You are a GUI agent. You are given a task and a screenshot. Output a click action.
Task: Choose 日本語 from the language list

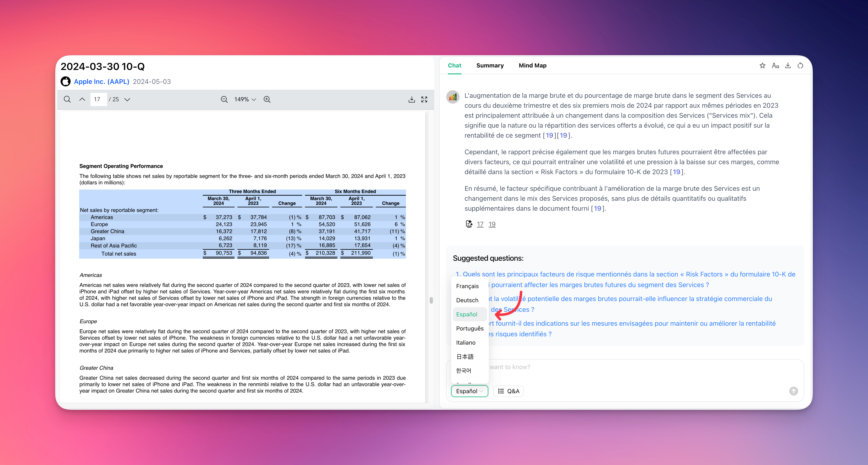click(470, 356)
